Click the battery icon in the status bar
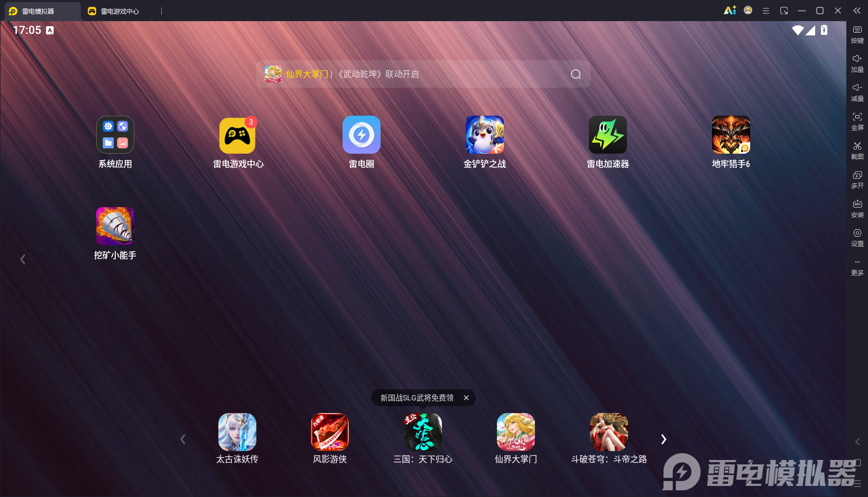Image resolution: width=868 pixels, height=497 pixels. pos(824,30)
